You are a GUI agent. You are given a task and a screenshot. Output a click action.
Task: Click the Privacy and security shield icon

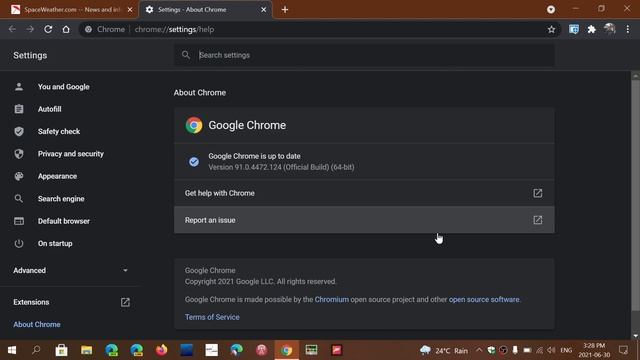(x=19, y=154)
